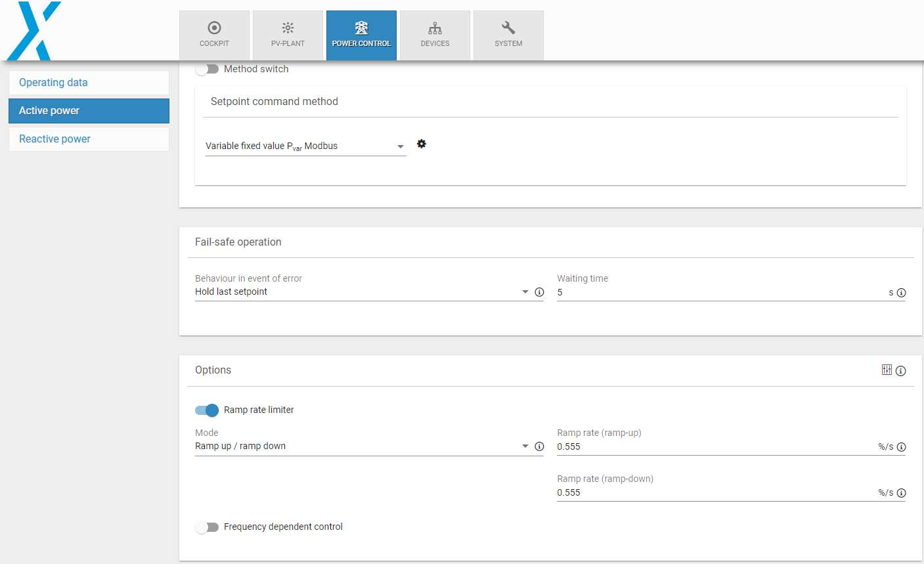Click the info icon beside Mode dropdown
Viewport: 924px width, 564px height.
click(539, 446)
